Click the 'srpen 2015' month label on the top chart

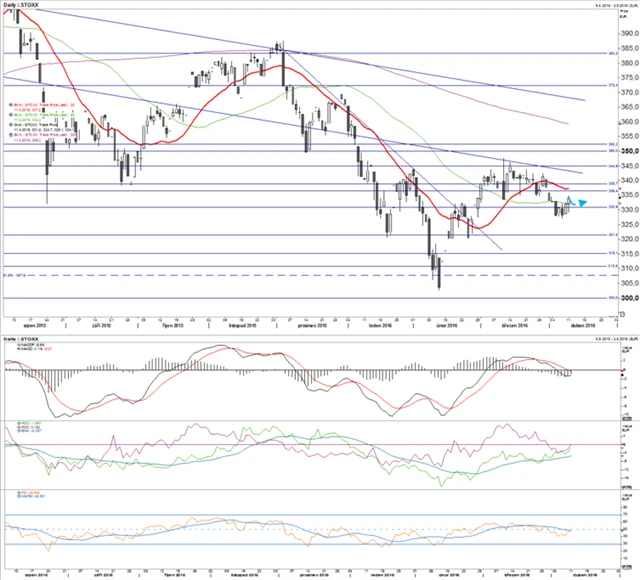[36, 325]
